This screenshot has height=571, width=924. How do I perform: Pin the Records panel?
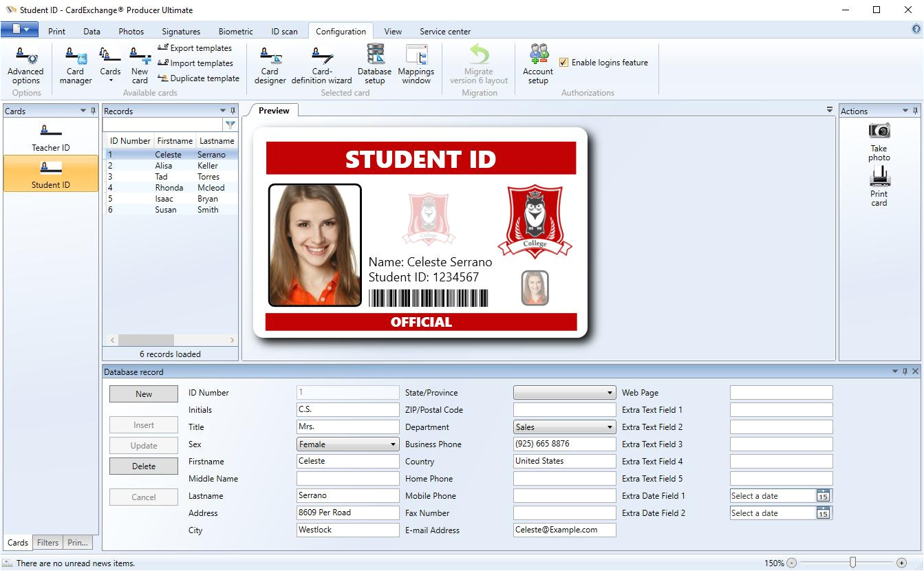tap(233, 111)
